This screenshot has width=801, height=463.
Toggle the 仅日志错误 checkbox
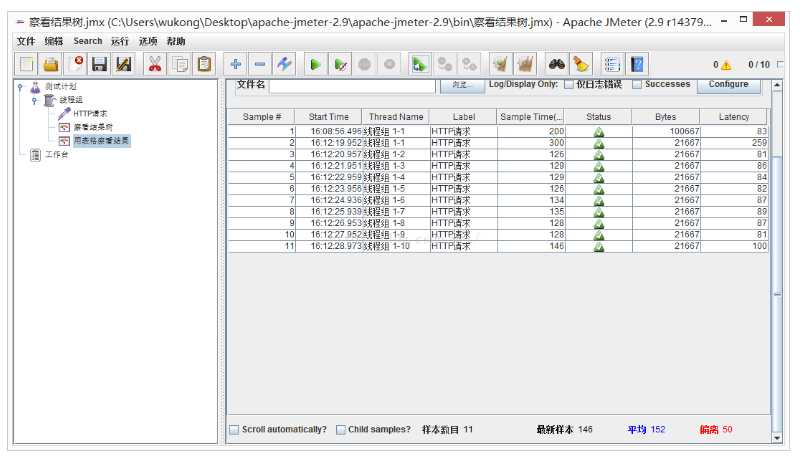[569, 84]
